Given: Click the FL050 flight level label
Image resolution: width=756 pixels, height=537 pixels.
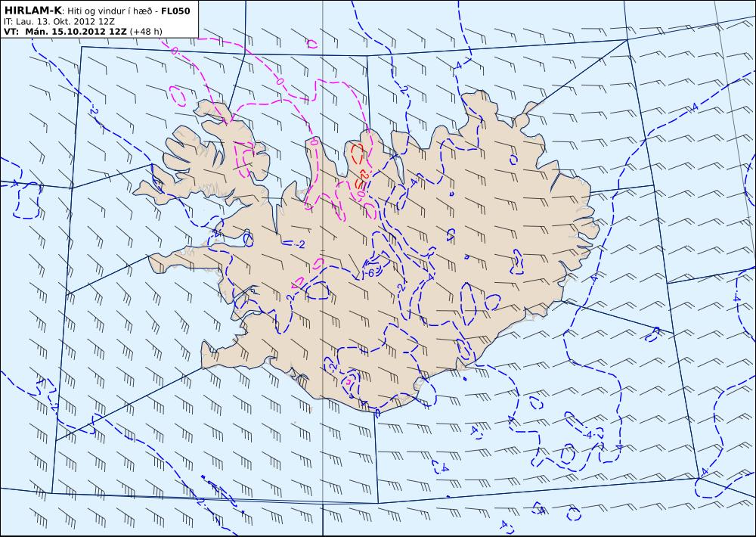Looking at the screenshot, I should [175, 11].
